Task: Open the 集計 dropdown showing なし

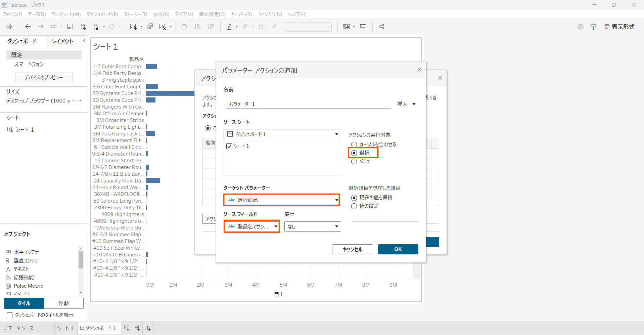Action: click(x=312, y=226)
